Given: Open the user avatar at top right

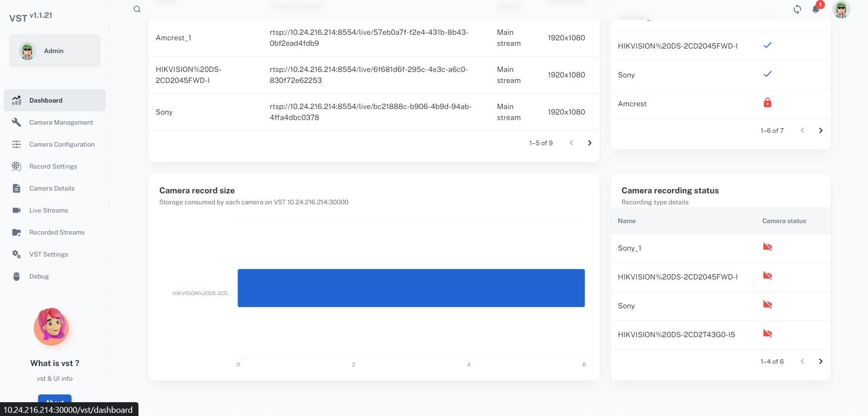Looking at the screenshot, I should (841, 9).
